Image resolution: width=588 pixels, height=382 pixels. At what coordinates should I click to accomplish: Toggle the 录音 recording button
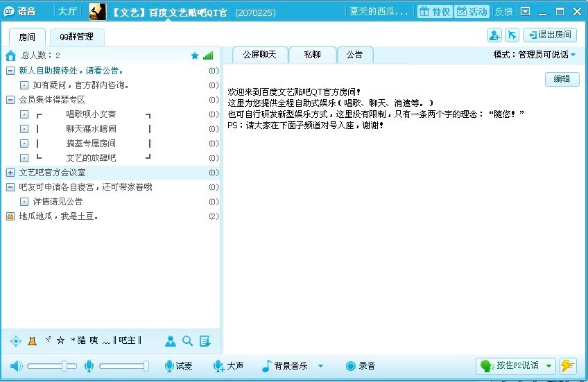click(361, 366)
